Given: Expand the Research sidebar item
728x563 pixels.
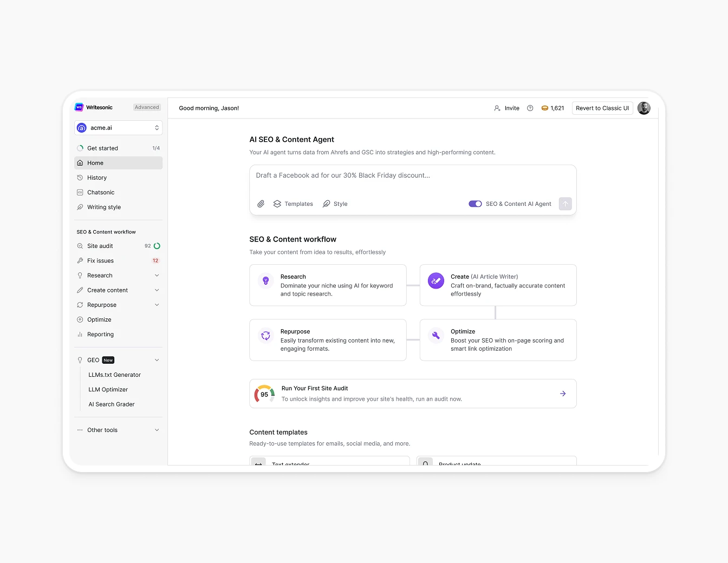Looking at the screenshot, I should (101, 275).
